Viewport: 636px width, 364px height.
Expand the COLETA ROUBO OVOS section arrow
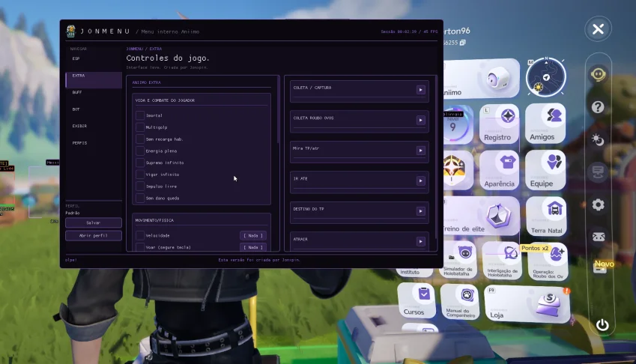coord(420,121)
